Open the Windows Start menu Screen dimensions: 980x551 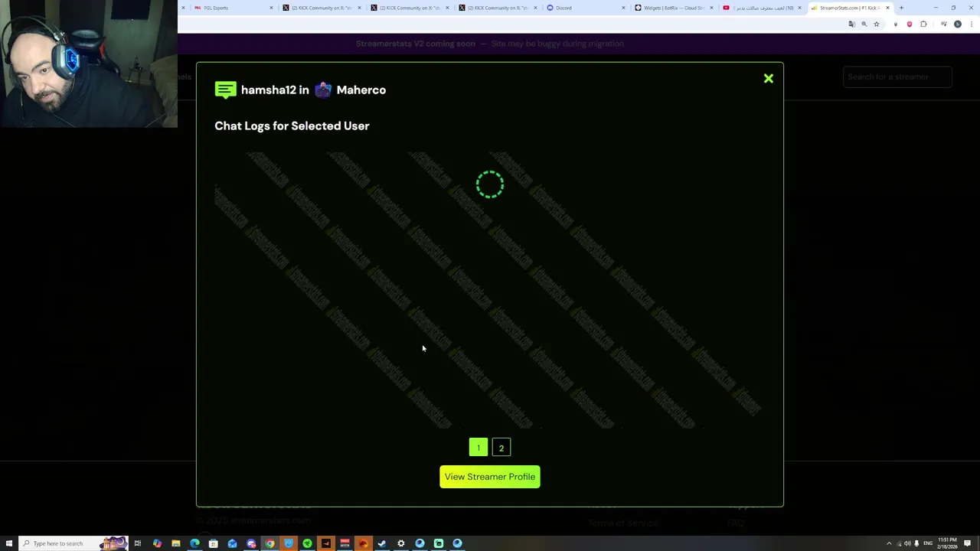point(9,543)
